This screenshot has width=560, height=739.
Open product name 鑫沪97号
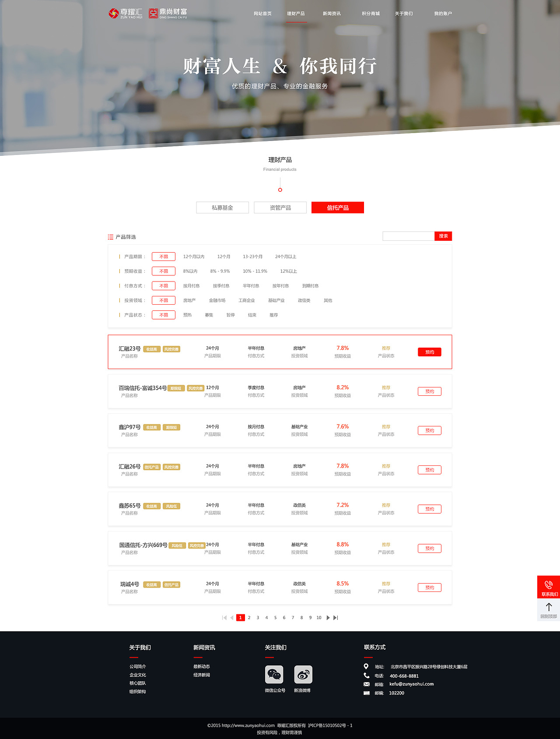pos(130,427)
